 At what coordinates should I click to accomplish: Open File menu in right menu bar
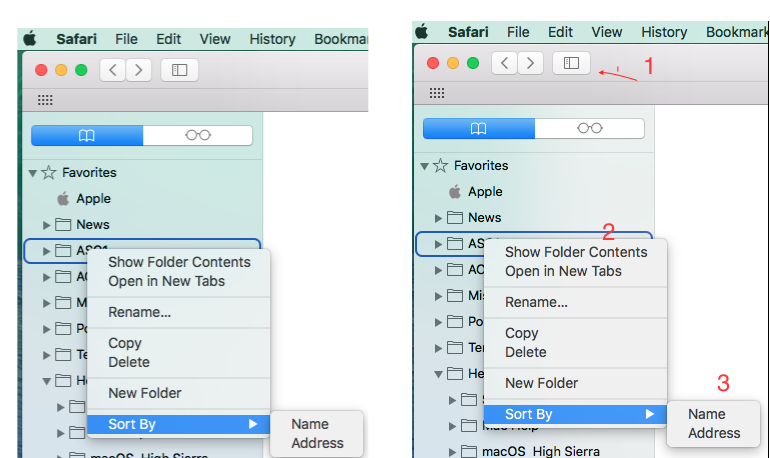pos(518,32)
